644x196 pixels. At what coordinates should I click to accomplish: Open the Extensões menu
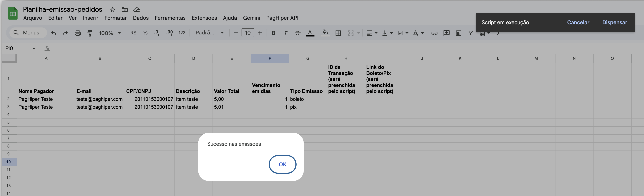point(204,18)
